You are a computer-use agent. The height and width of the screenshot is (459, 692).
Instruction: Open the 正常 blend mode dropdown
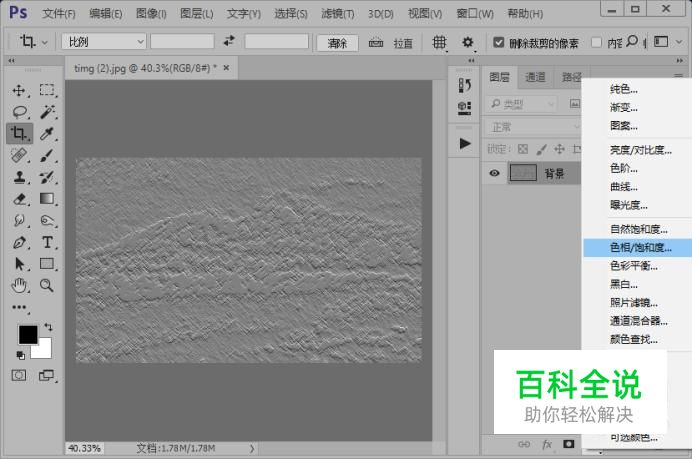point(532,127)
